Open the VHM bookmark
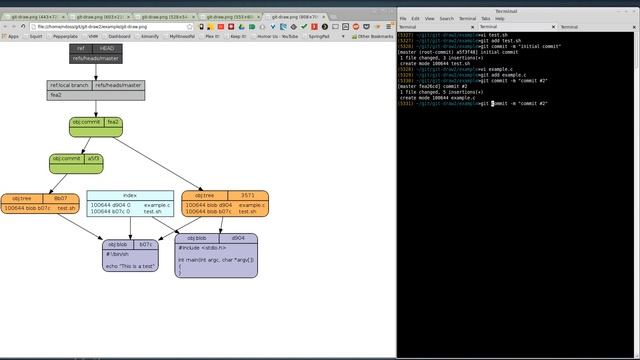The image size is (640, 360). tap(90, 36)
